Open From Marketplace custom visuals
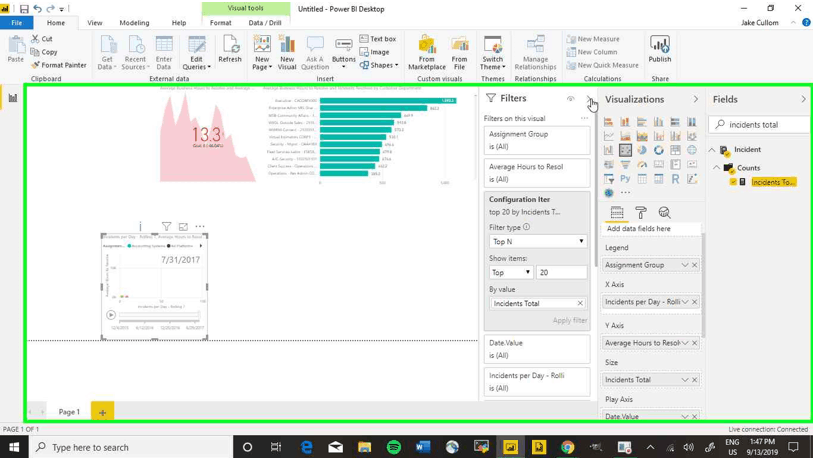815x460 pixels. click(427, 53)
